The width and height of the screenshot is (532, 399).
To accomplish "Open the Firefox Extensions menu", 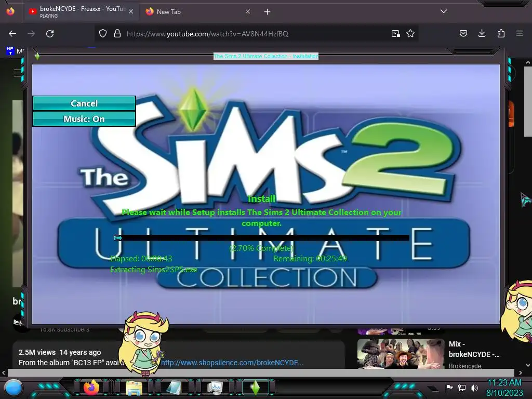I will [501, 33].
